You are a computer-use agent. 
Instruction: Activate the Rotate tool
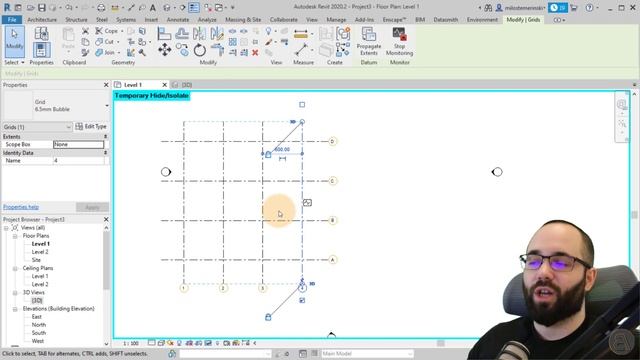[x=200, y=50]
